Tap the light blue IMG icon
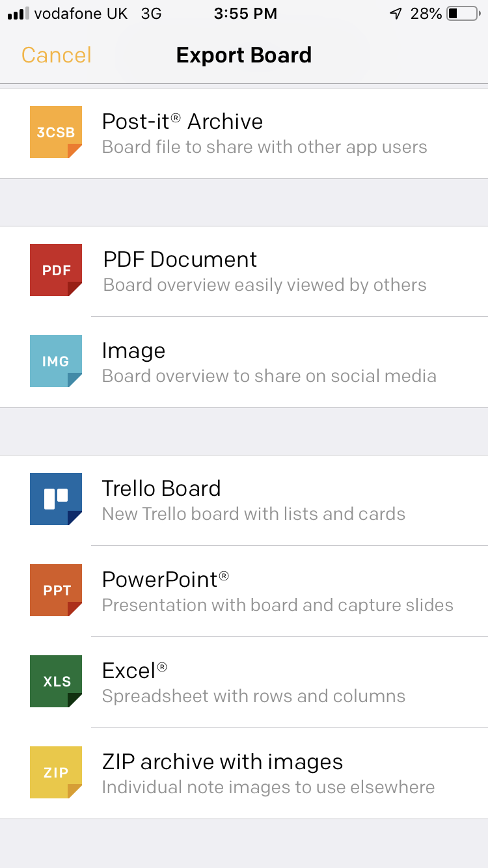The width and height of the screenshot is (488, 868). click(56, 361)
